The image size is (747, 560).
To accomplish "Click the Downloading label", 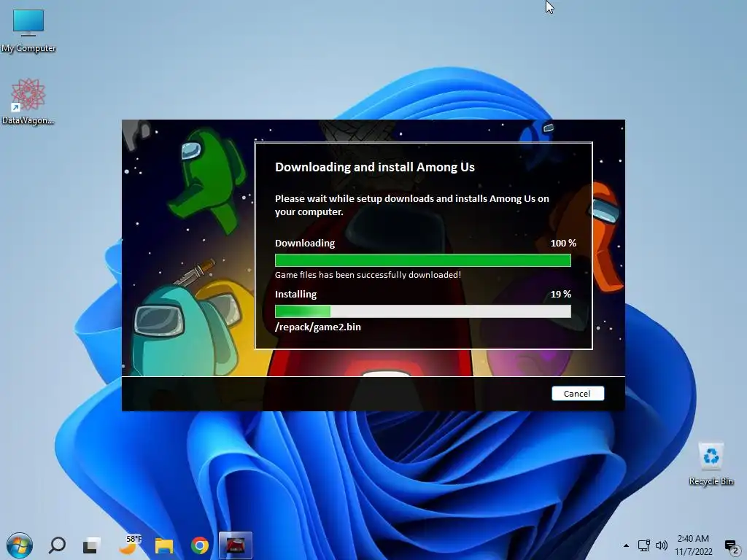I will tap(305, 244).
